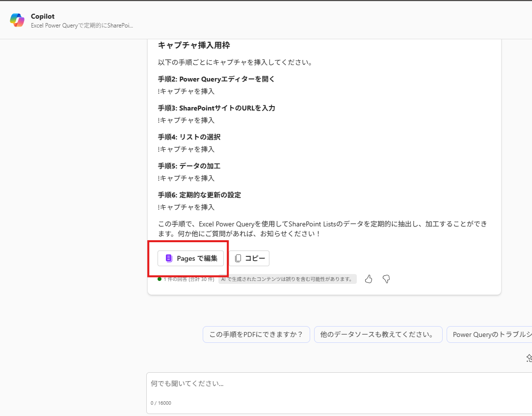Click the コピー button
Viewport: 532px width, 416px height.
point(249,258)
